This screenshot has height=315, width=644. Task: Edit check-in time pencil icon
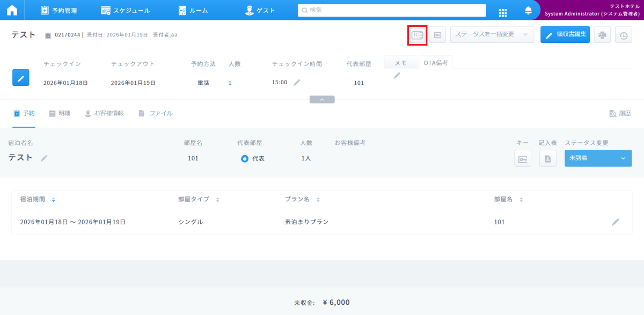tap(297, 83)
